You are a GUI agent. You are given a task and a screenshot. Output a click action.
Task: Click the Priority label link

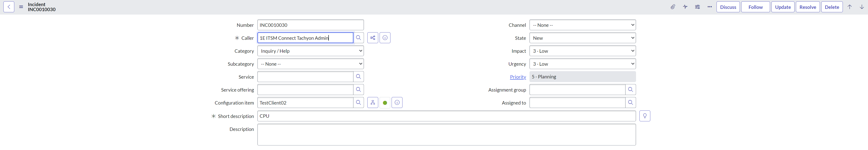[518, 77]
